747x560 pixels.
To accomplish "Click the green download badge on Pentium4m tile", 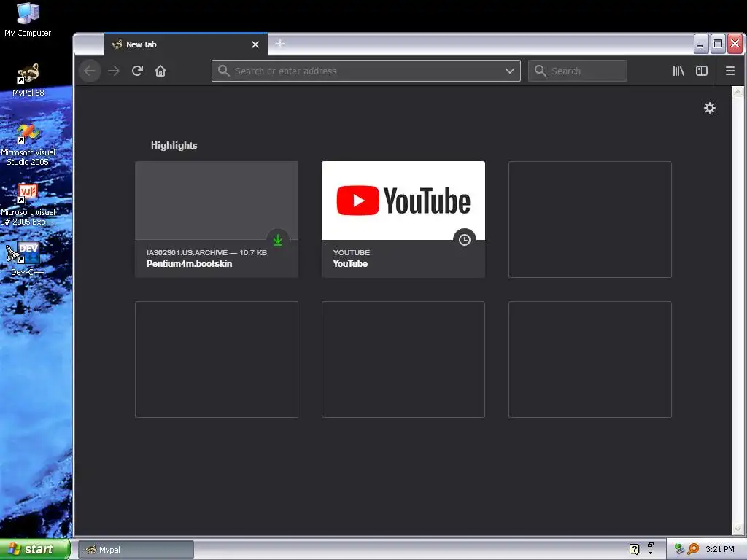I will [278, 241].
